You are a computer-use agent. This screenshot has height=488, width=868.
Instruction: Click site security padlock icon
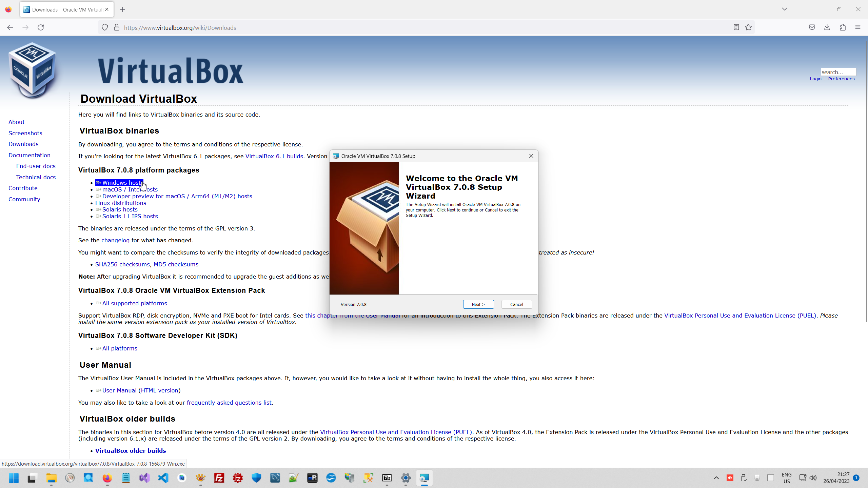tap(117, 27)
